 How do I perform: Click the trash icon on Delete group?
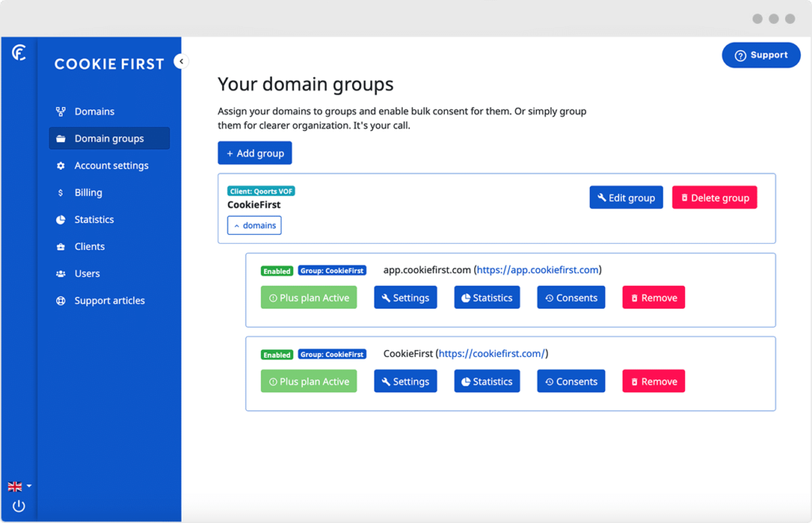click(x=686, y=197)
